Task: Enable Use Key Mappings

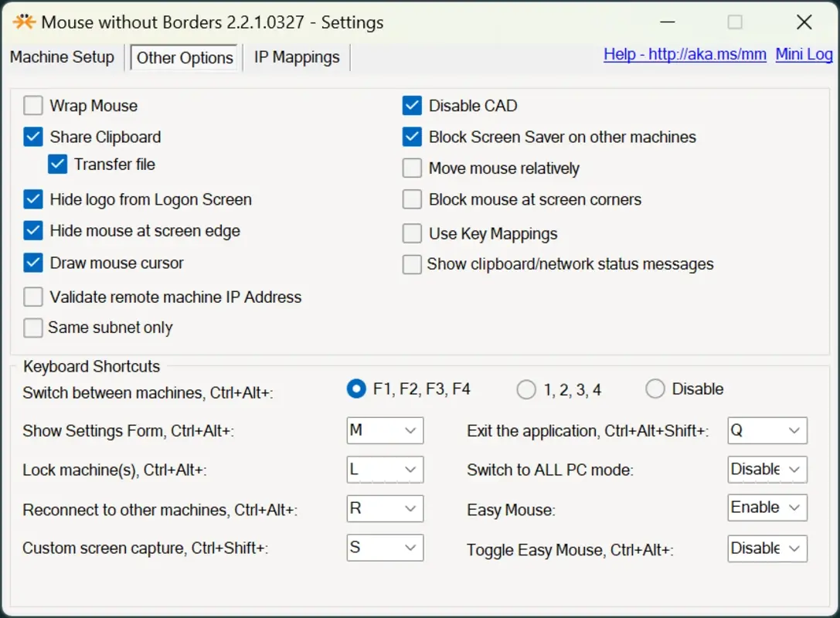Action: point(412,233)
